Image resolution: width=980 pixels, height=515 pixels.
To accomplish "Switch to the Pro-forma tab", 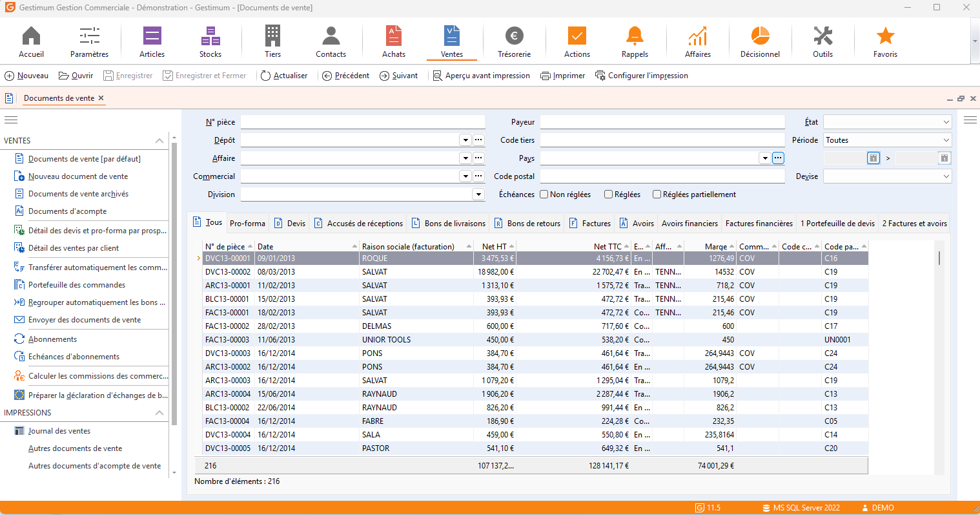I will pos(247,224).
